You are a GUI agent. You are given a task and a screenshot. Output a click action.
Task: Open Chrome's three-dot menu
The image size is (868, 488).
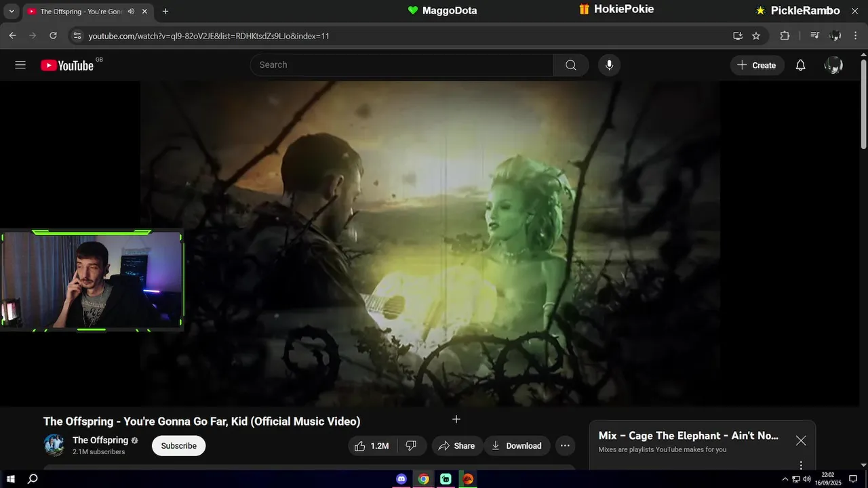[856, 36]
